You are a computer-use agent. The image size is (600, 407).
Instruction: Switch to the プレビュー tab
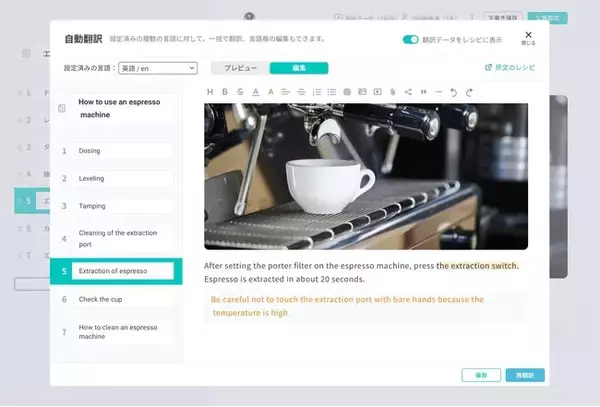[240, 68]
